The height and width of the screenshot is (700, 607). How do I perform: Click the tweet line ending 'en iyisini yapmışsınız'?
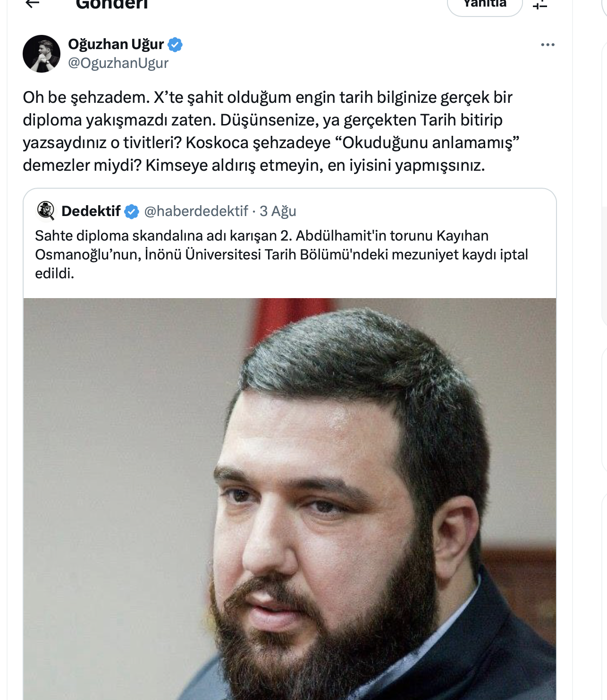(x=254, y=166)
